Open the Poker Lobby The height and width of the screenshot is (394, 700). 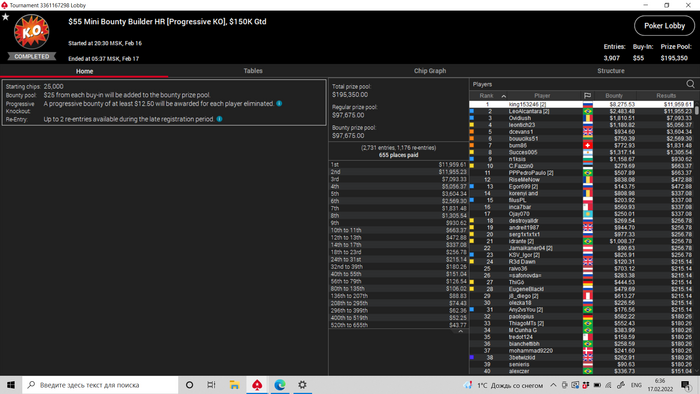664,26
